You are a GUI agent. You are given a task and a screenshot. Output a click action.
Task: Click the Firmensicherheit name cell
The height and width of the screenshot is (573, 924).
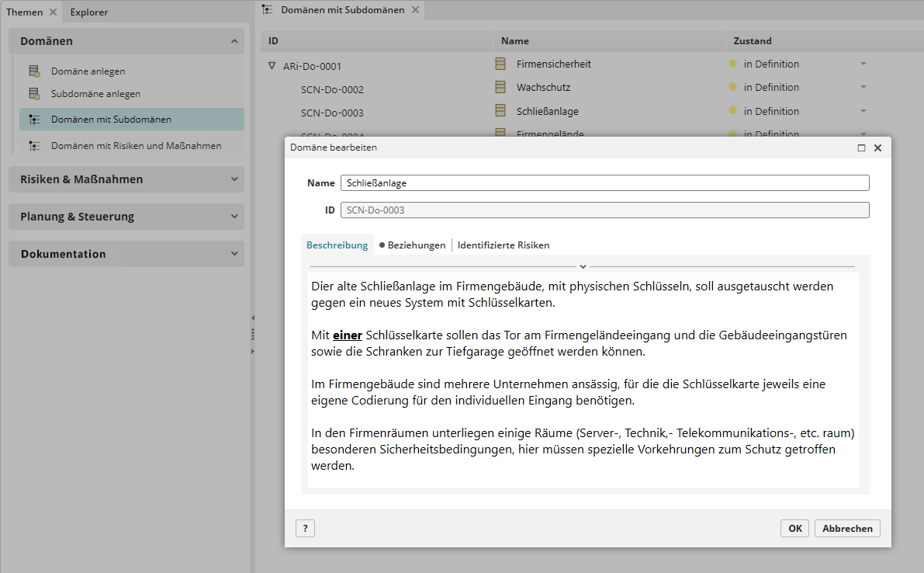coord(553,64)
